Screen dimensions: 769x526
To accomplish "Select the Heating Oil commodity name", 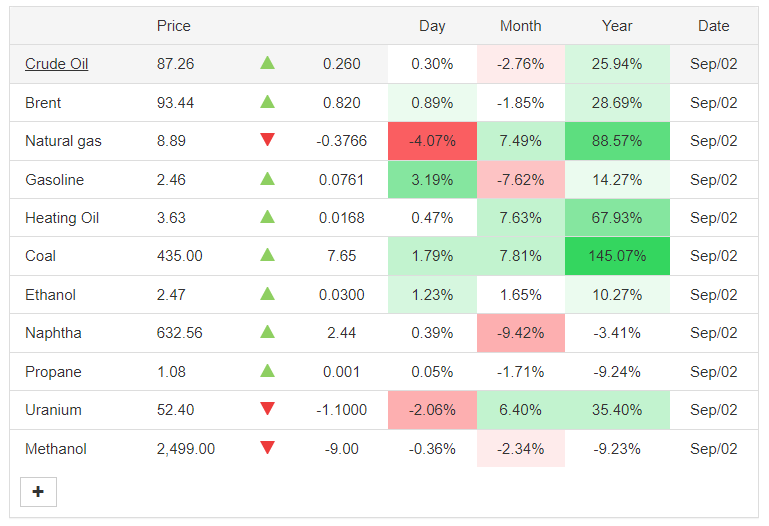I will click(62, 218).
